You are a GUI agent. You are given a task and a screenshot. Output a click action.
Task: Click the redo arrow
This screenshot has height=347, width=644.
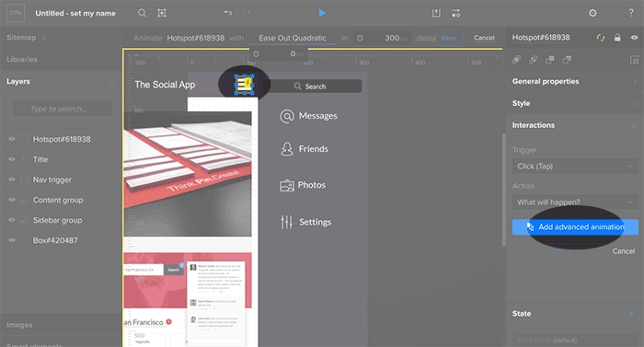click(246, 13)
